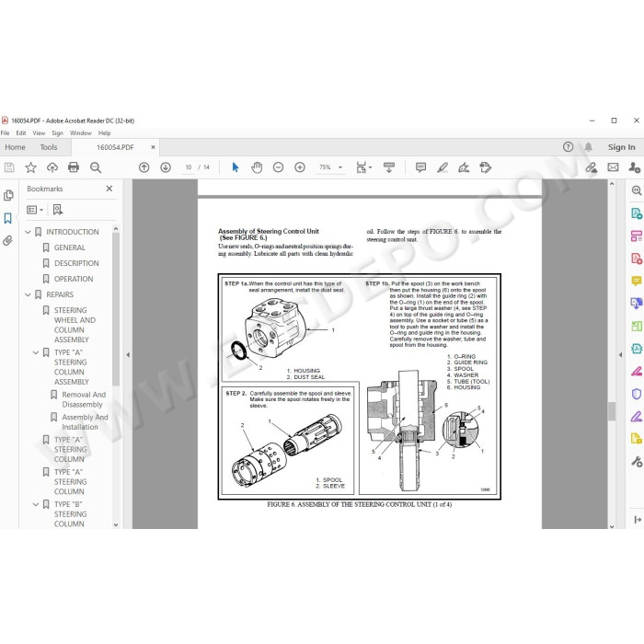Click the share link icon

click(x=592, y=167)
